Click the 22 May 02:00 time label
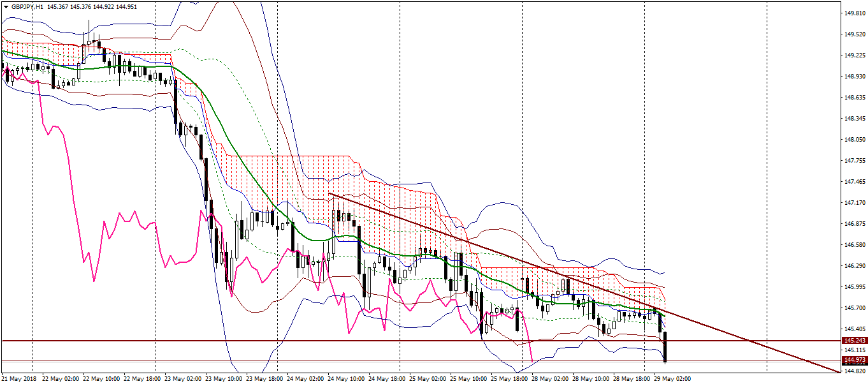 (x=59, y=379)
